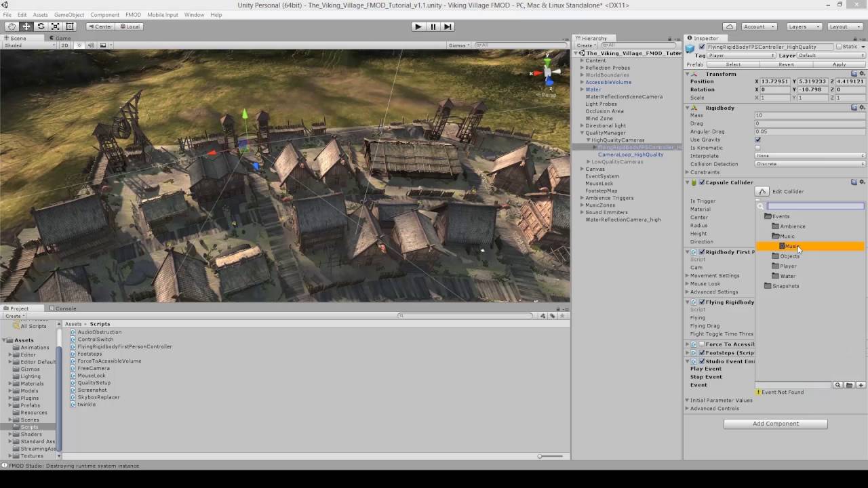868x488 pixels.
Task: Open the cloud services icon button
Action: click(x=730, y=26)
